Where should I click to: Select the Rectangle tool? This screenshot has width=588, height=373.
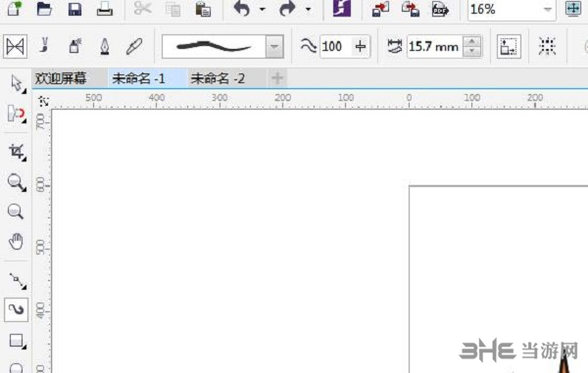[x=17, y=341]
